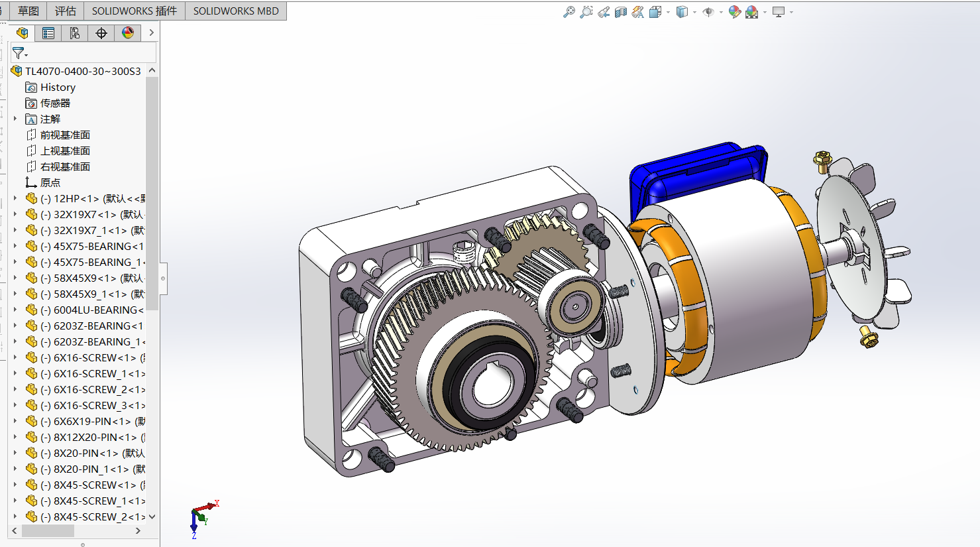Click the View Orientation cube icon
Image resolution: width=980 pixels, height=547 pixels.
655,12
